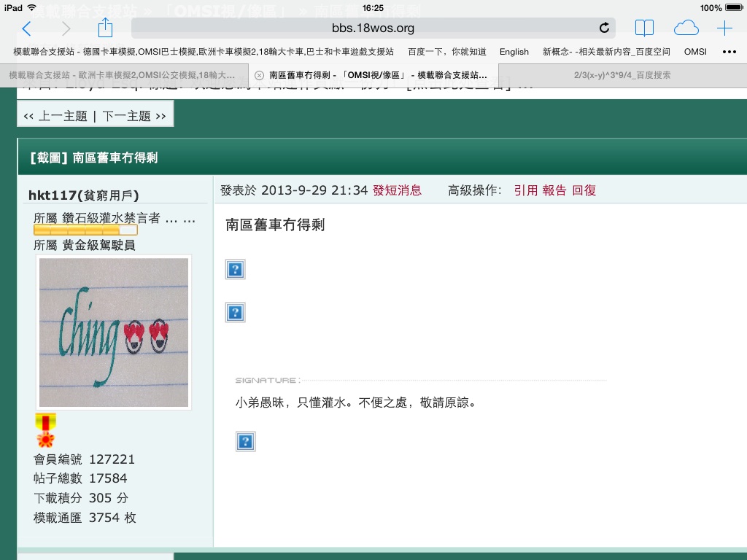Expand more bookmarks with the ellipsis
The image size is (747, 560).
click(729, 52)
